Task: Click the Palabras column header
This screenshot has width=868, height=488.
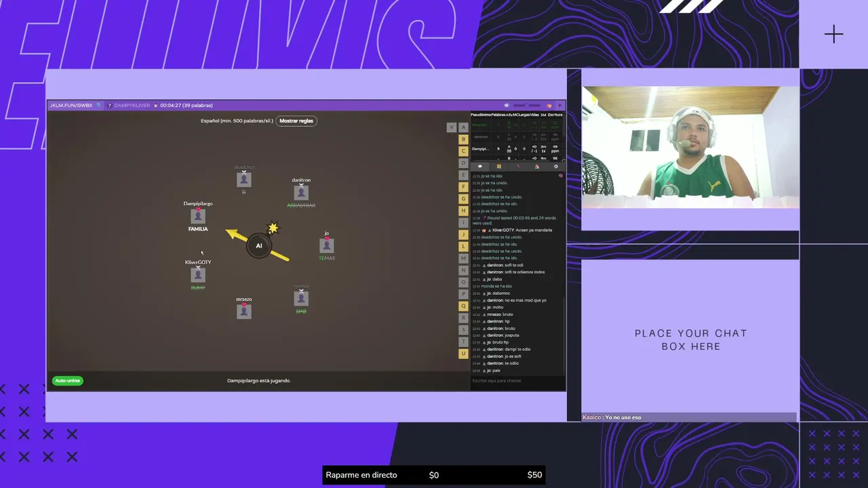Action: tap(498, 115)
